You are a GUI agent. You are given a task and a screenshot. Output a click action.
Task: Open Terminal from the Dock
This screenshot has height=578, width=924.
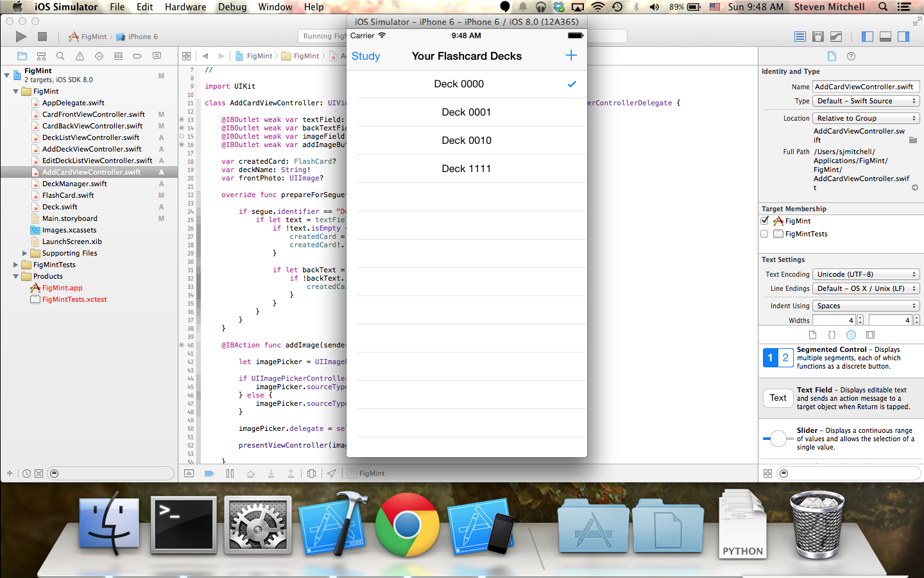(x=184, y=524)
